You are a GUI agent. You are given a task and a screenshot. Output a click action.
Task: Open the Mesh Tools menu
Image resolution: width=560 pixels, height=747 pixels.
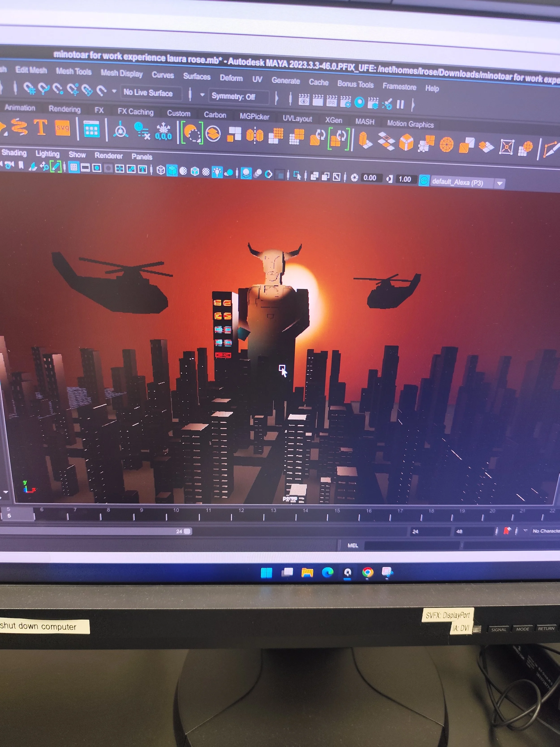[x=74, y=71]
